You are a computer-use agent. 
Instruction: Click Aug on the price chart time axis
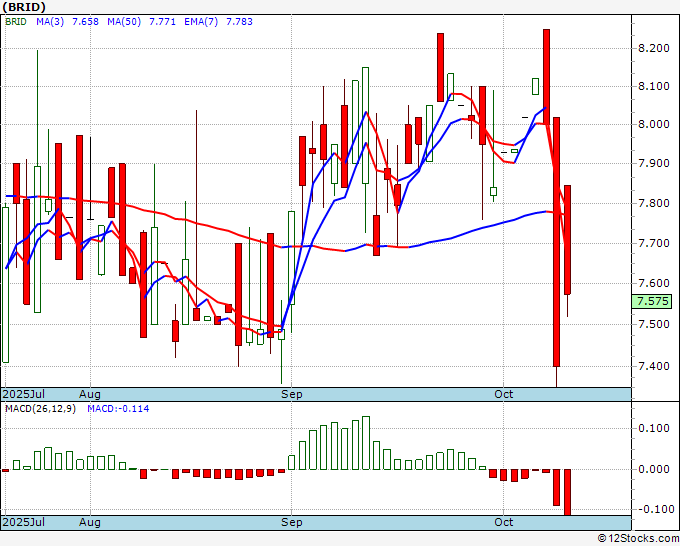coord(90,394)
